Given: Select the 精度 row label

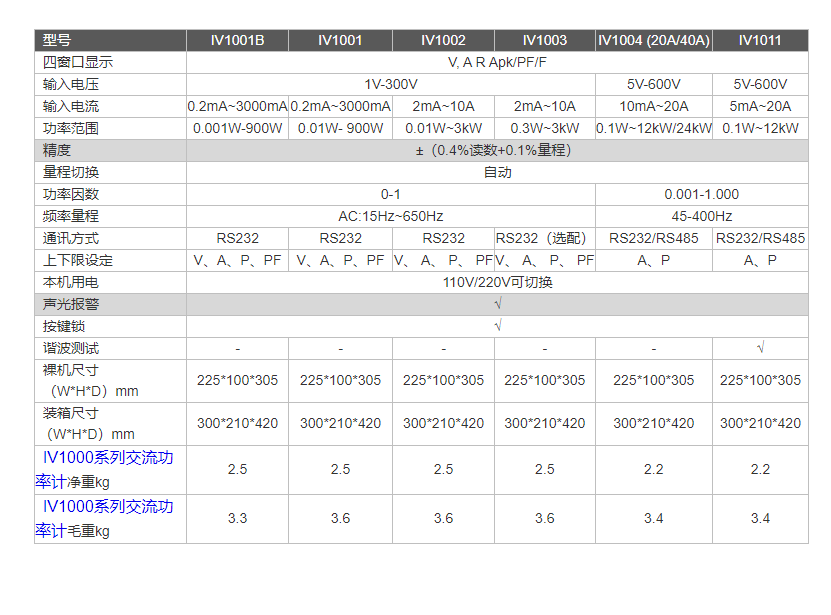Looking at the screenshot, I should [x=58, y=150].
